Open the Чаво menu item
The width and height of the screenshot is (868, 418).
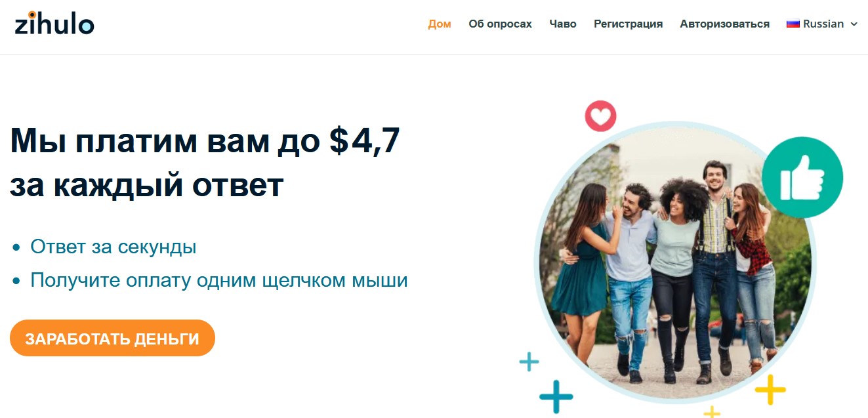click(563, 24)
